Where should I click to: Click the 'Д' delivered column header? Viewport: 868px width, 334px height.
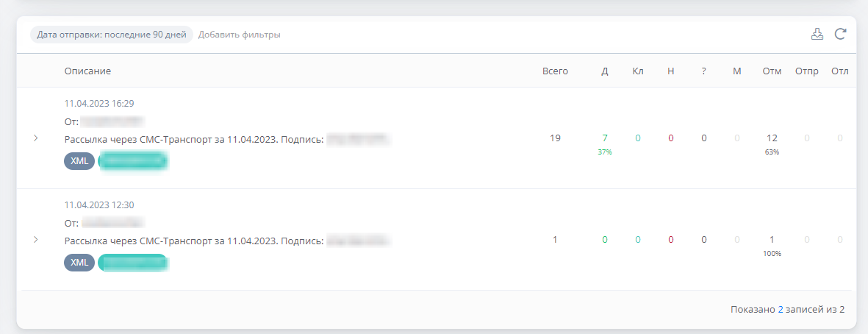tap(604, 71)
